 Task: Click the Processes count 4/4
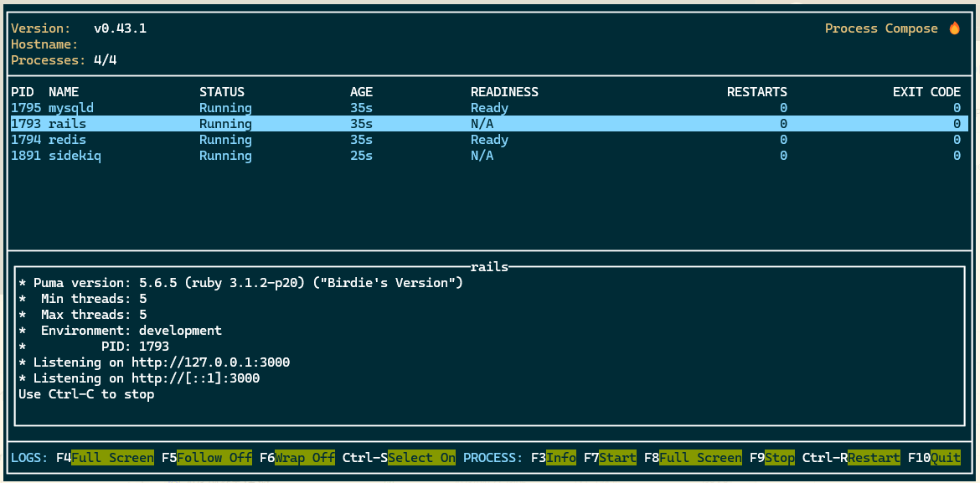[105, 60]
